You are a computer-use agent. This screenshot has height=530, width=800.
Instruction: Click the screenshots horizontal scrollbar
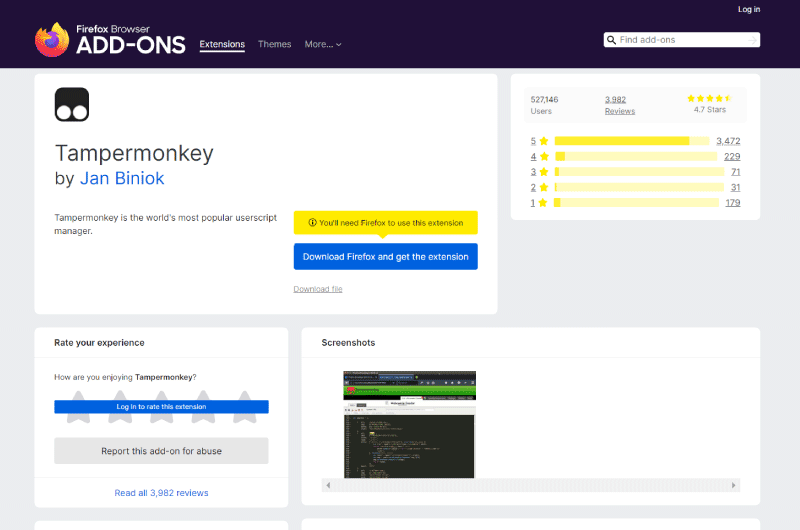(531, 485)
